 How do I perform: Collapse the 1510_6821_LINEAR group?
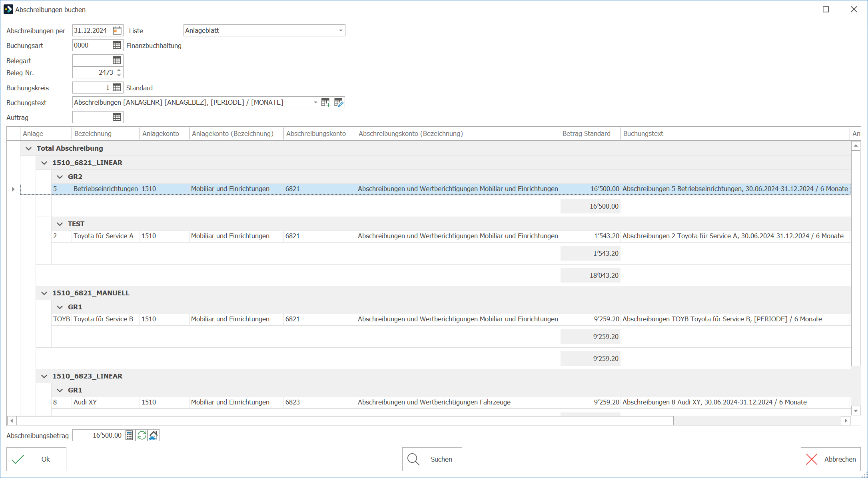click(44, 163)
